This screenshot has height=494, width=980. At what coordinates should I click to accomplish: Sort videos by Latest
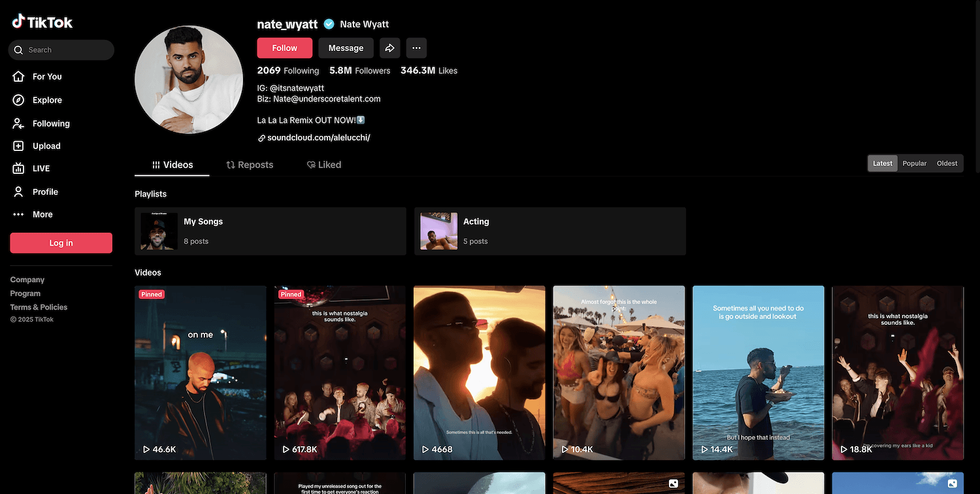[x=882, y=163]
